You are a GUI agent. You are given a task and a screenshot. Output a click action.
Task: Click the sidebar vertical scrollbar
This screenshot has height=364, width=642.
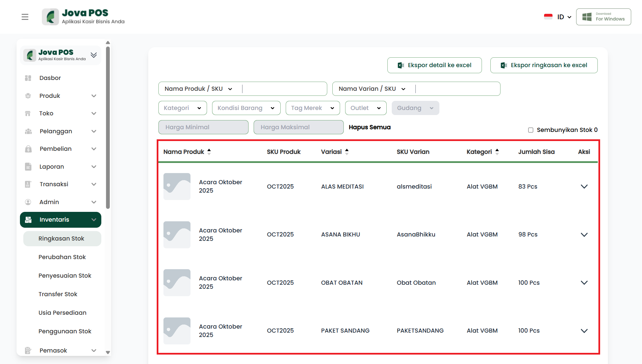[x=108, y=128]
